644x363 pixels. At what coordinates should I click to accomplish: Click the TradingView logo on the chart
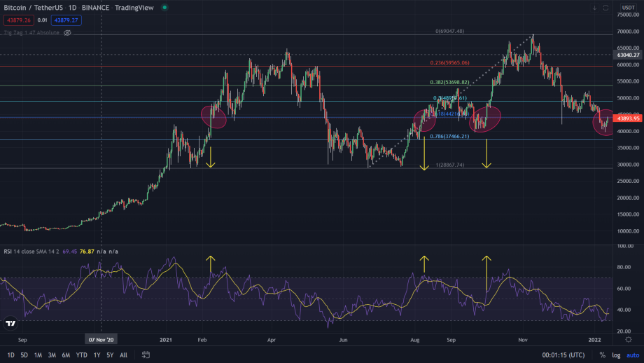point(10,323)
